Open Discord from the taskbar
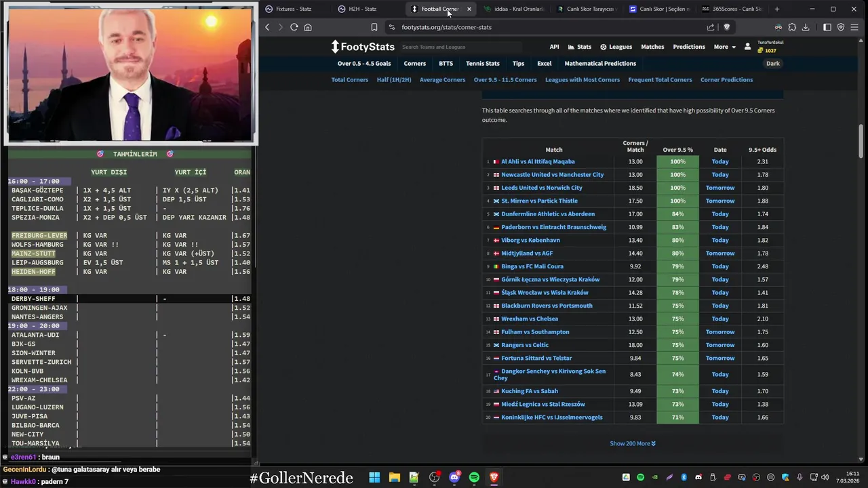Image resolution: width=868 pixels, height=488 pixels. 454,477
